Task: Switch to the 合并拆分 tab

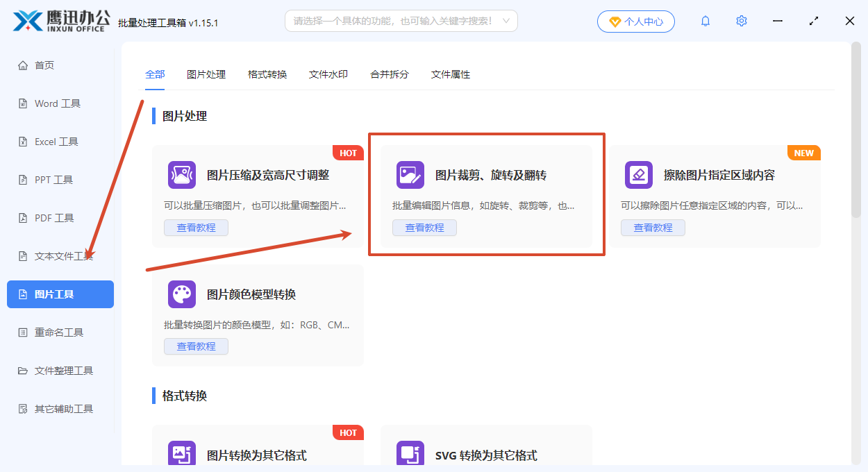Action: click(390, 74)
